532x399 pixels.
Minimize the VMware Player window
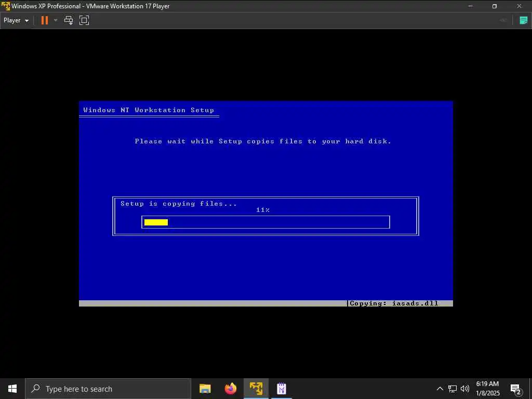(470, 6)
